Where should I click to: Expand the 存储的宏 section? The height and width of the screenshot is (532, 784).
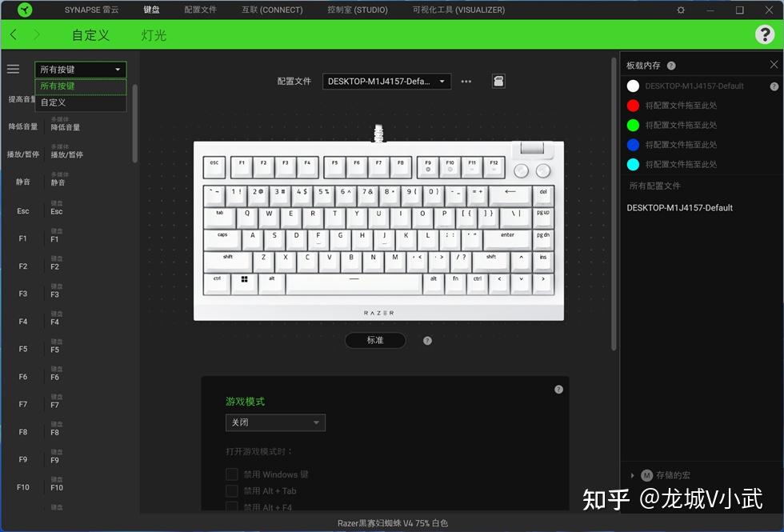[632, 475]
